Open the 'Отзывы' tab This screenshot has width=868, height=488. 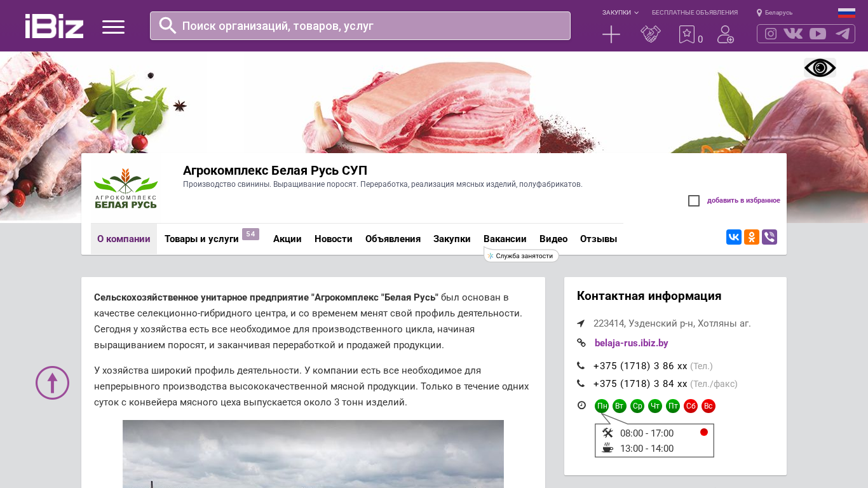(x=599, y=239)
